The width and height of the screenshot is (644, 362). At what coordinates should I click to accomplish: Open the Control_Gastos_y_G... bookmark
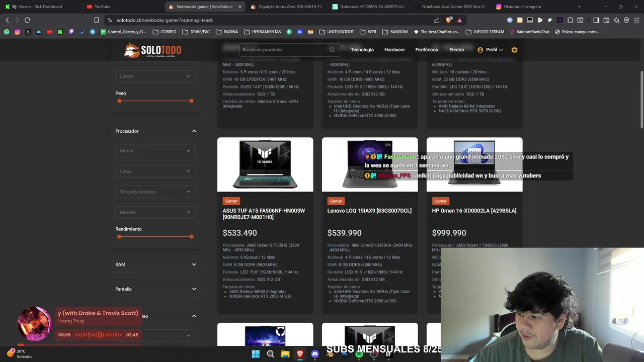point(123,32)
